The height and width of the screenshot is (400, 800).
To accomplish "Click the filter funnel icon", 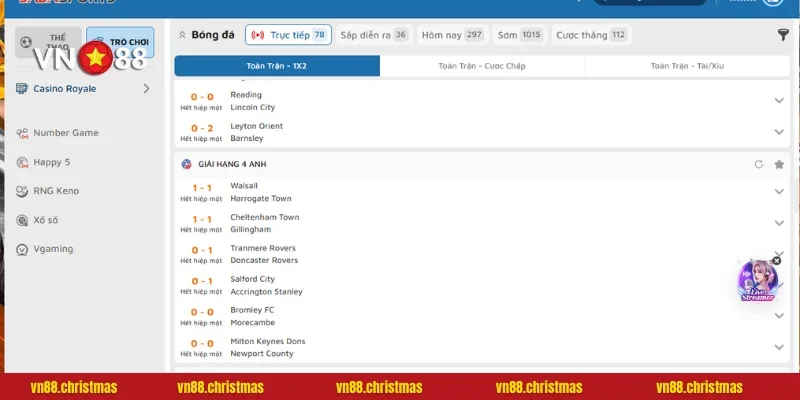I will (x=783, y=35).
